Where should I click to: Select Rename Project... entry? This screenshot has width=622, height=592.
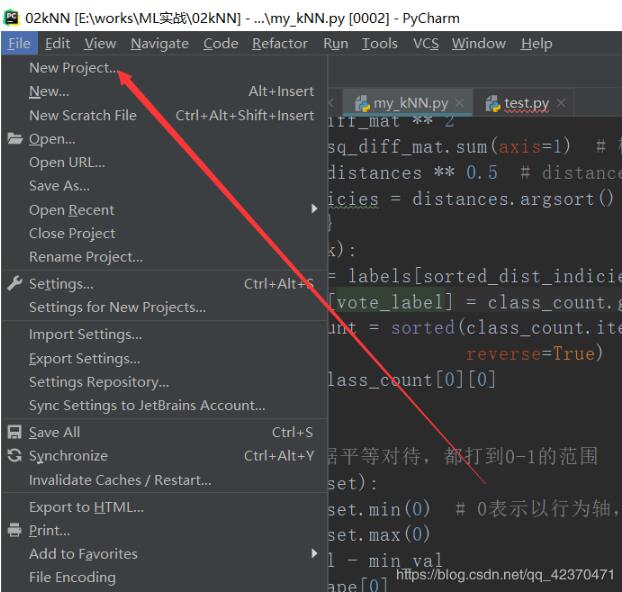pos(164,256)
